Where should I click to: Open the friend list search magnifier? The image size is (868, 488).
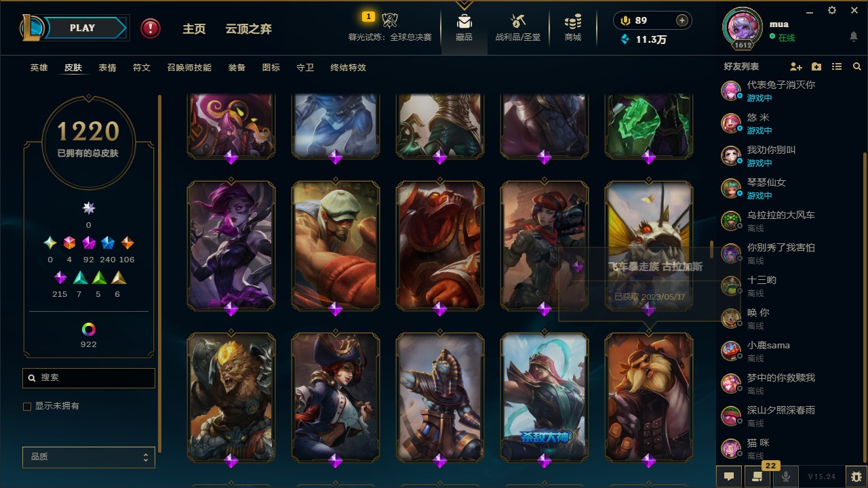(857, 66)
